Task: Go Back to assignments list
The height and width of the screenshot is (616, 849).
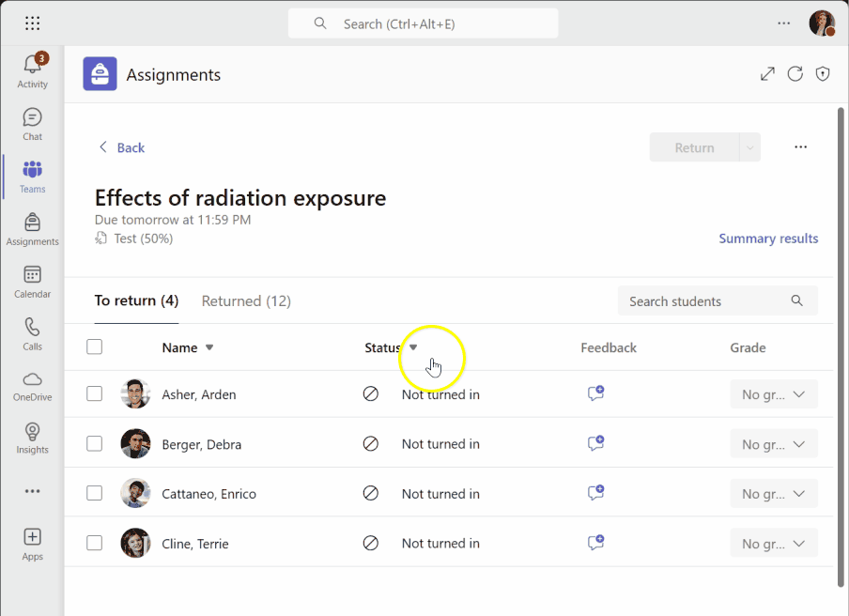Action: 122,147
